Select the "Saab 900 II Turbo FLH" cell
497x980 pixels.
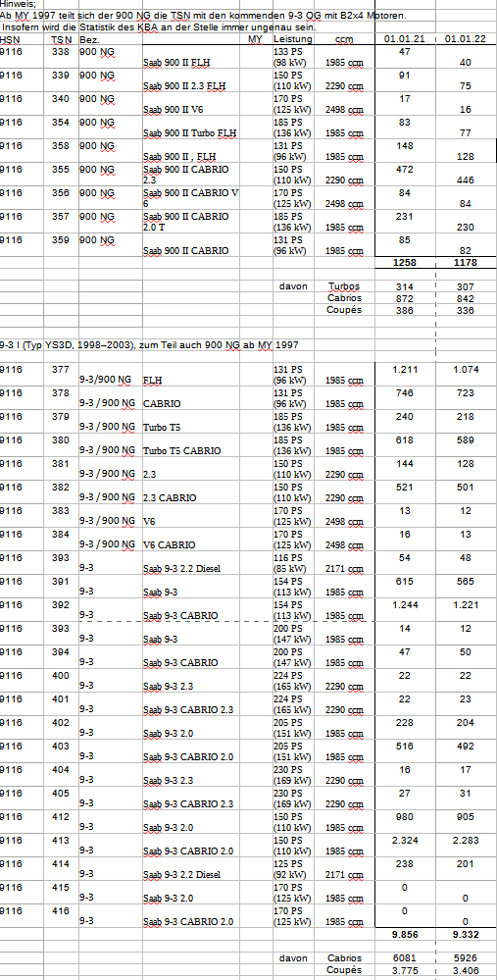(191, 133)
